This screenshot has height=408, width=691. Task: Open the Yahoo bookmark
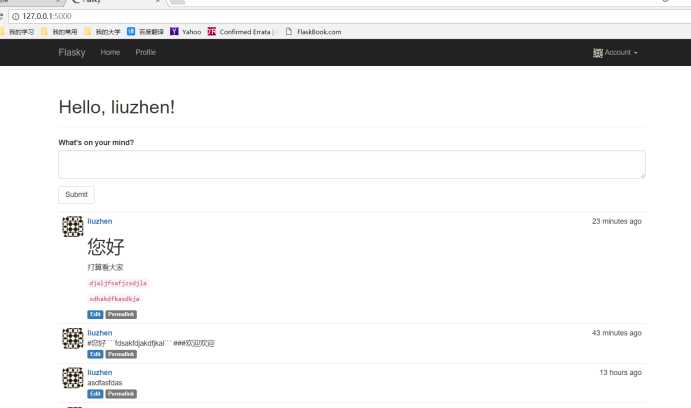(186, 32)
